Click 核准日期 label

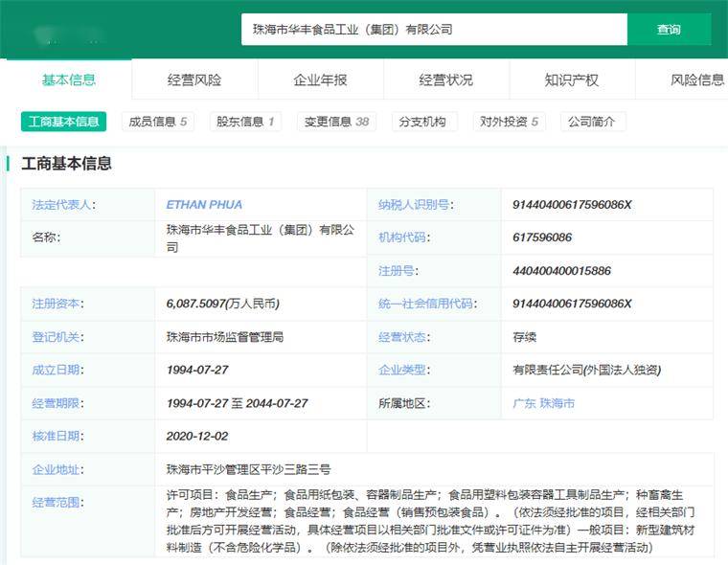(x=57, y=436)
